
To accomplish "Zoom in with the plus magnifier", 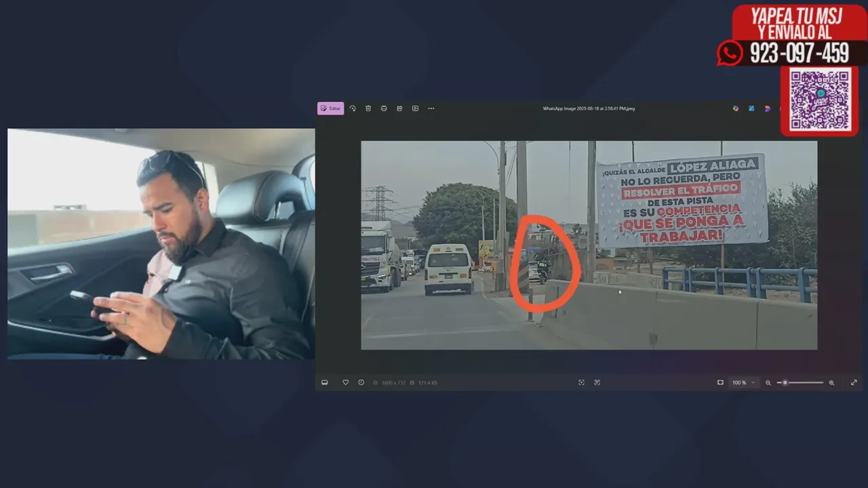I will tap(831, 382).
